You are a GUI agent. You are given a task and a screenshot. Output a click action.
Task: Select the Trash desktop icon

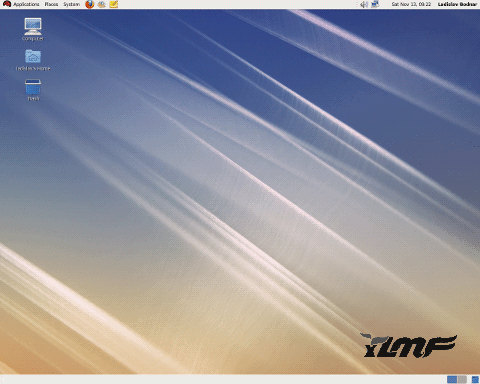tap(33, 89)
